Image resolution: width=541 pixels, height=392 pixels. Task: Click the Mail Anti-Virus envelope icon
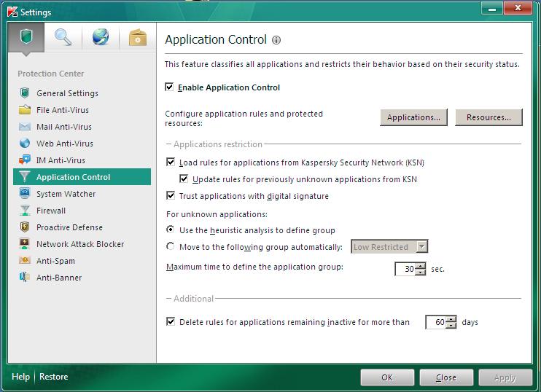[x=25, y=127]
